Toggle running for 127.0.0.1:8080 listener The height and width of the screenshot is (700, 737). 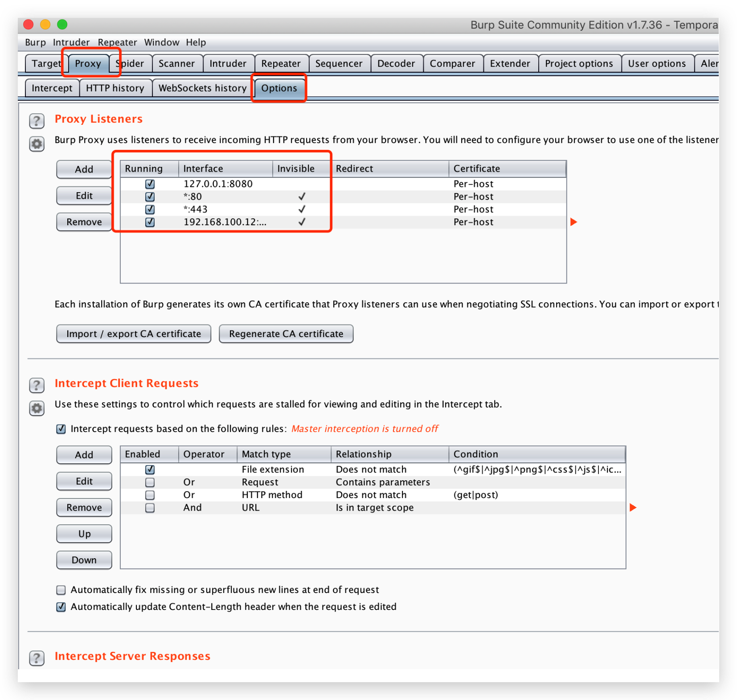tap(150, 184)
